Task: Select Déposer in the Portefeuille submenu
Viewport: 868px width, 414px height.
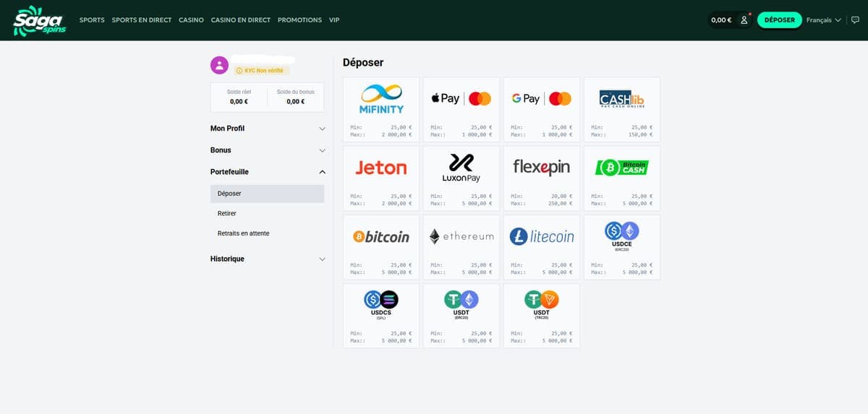Action: pyautogui.click(x=267, y=194)
